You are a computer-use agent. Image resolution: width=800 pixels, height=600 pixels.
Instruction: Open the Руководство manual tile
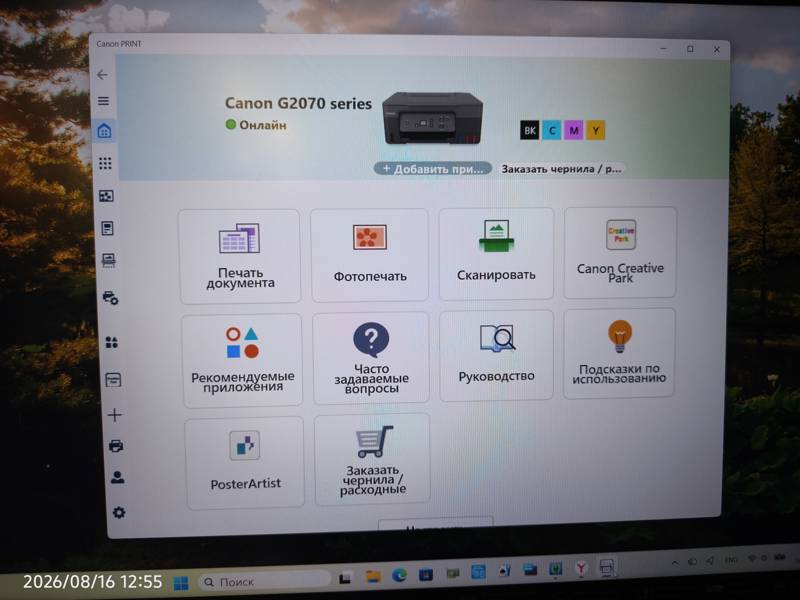(496, 355)
